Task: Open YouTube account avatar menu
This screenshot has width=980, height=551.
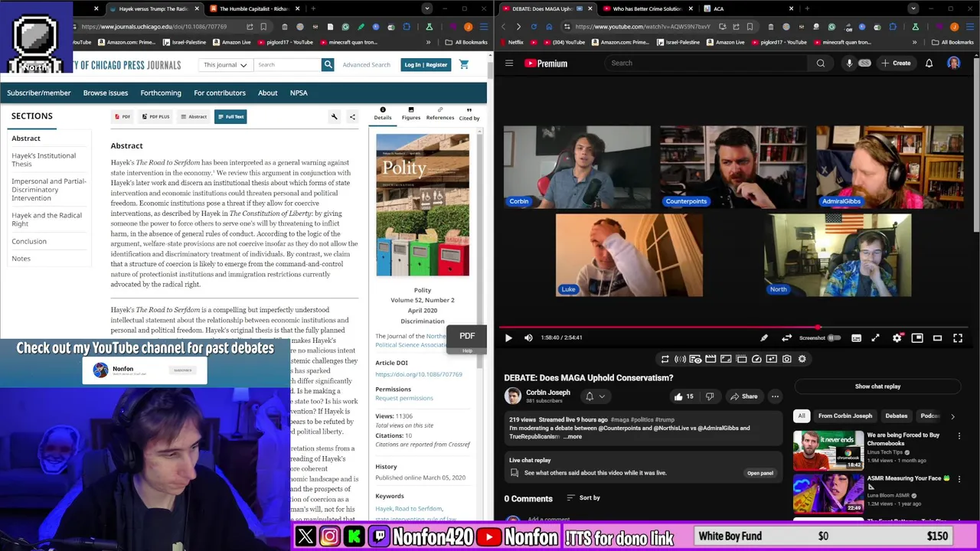Action: click(953, 64)
